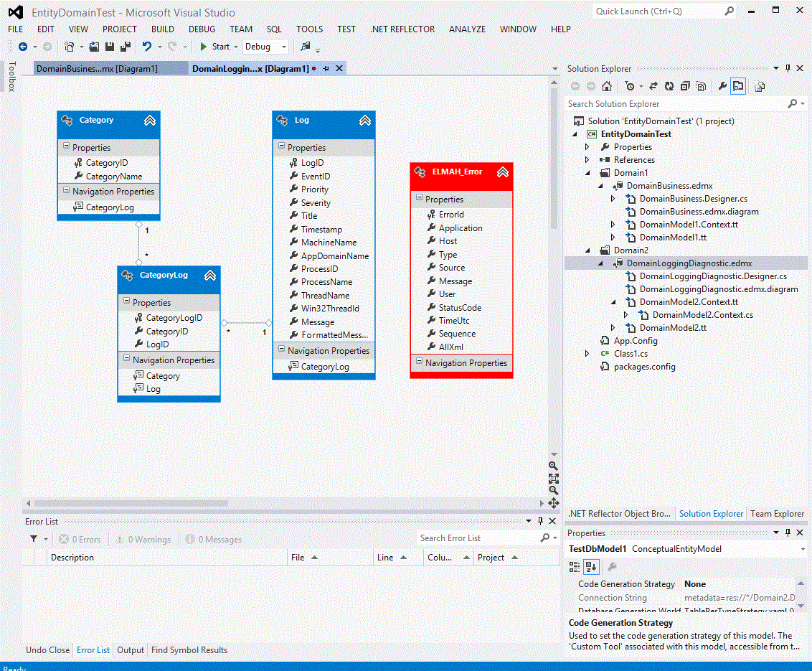The image size is (812, 671).
Task: Click Refresh icon in Solution Explorer toolbar
Action: tap(669, 86)
